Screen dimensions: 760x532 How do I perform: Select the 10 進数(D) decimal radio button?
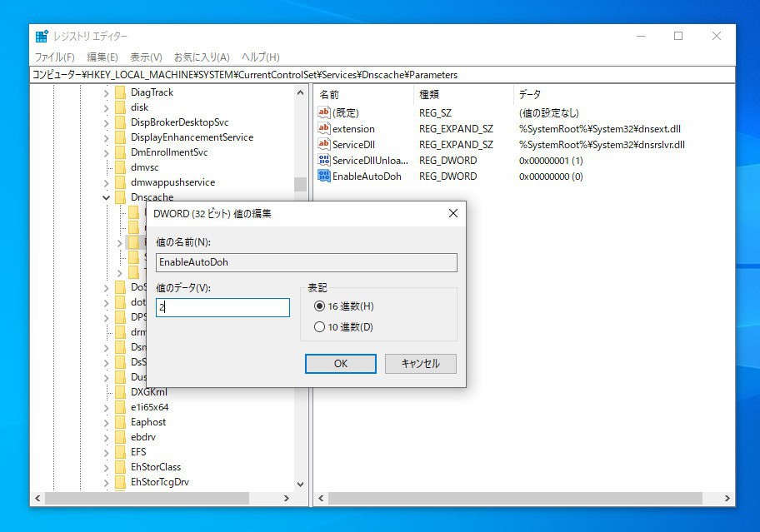(x=319, y=326)
